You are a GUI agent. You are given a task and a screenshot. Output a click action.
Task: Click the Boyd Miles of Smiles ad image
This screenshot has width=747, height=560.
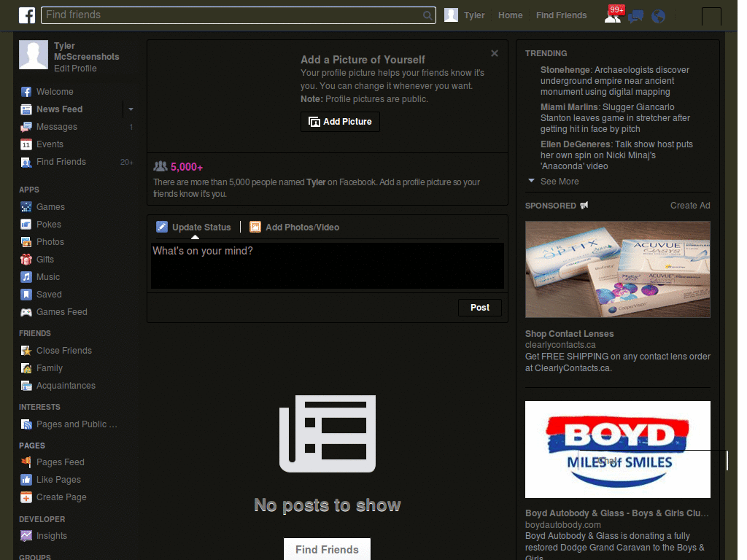[x=617, y=449]
